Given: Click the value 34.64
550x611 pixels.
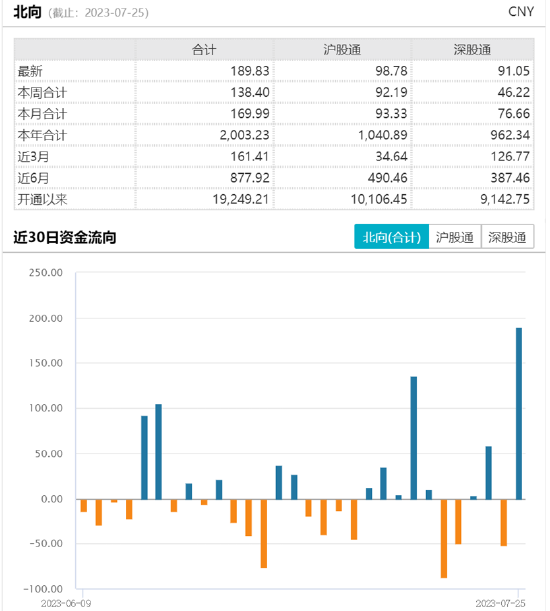Looking at the screenshot, I should point(391,157).
